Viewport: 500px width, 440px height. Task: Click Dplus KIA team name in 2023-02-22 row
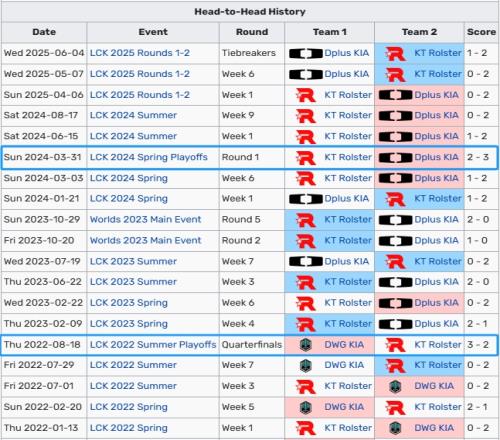pyautogui.click(x=436, y=303)
